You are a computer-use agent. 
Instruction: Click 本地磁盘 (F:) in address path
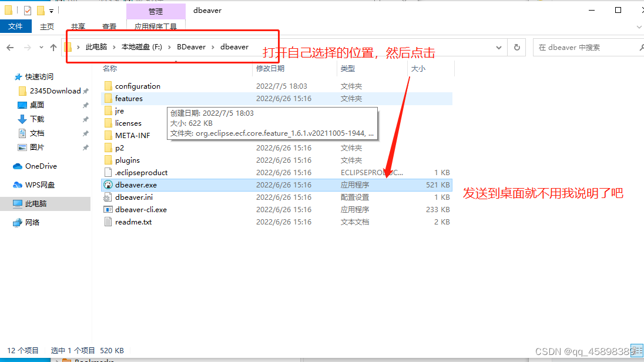pyautogui.click(x=142, y=47)
